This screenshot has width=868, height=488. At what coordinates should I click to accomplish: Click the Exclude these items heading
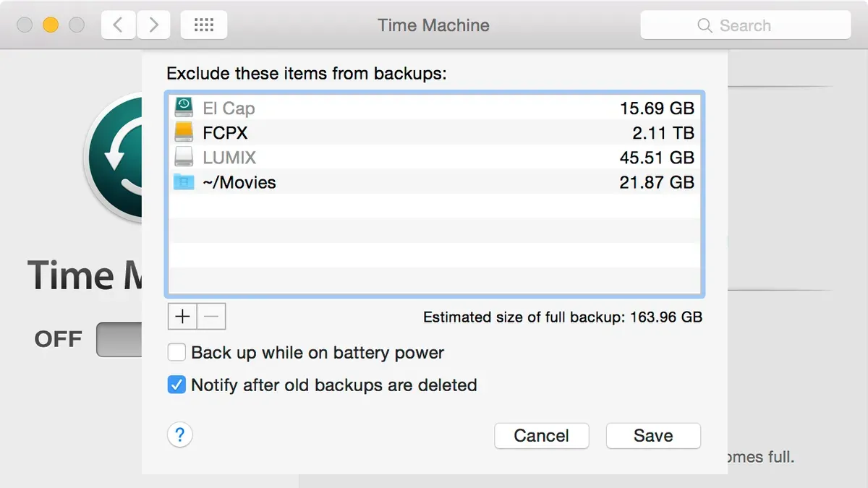[307, 73]
